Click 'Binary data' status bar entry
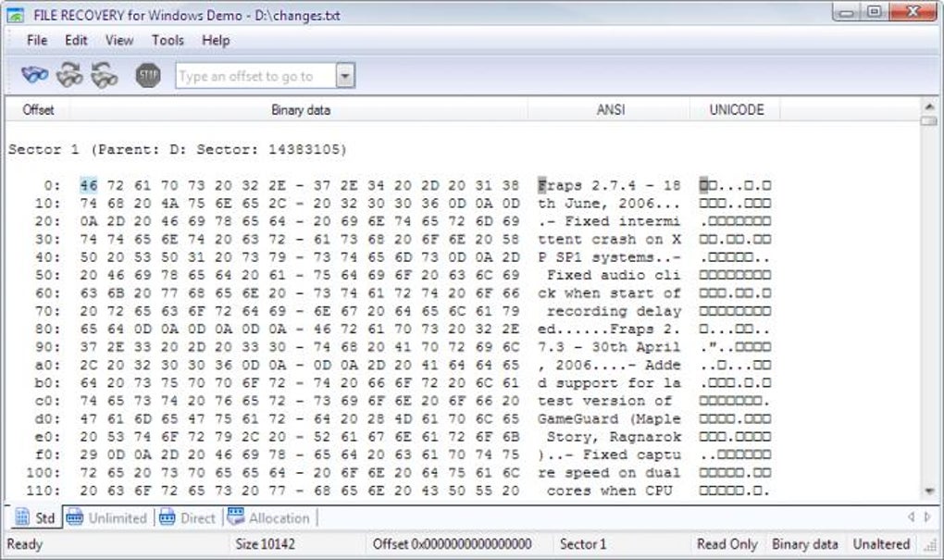Screen dimensions: 944x560 click(x=804, y=544)
